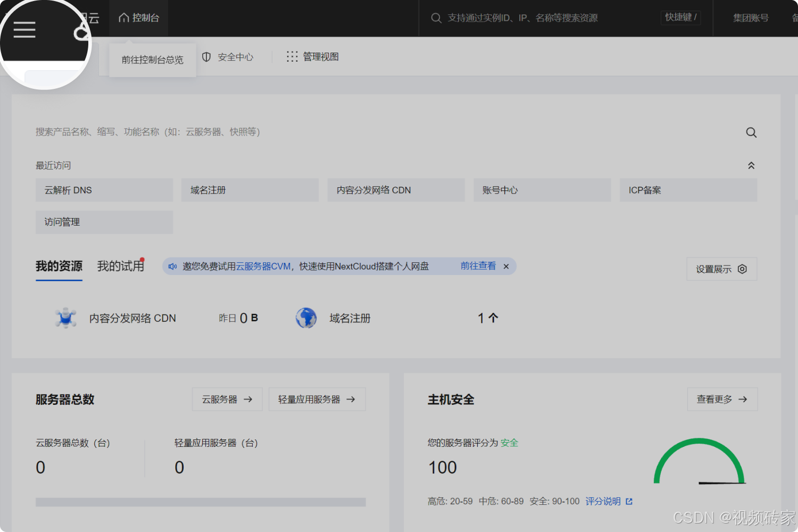Click the 域名注册 globe icon
The height and width of the screenshot is (532, 798).
pyautogui.click(x=306, y=318)
